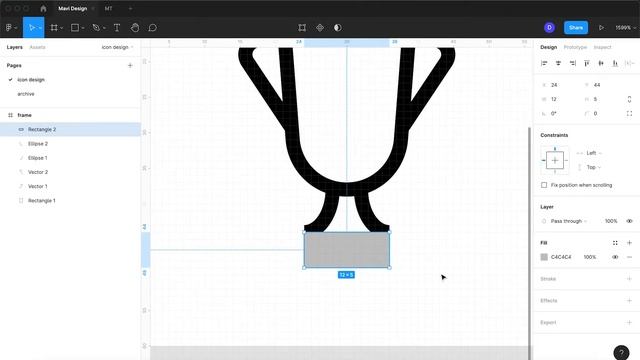
Task: Switch to the Assets tab
Action: coord(38,47)
